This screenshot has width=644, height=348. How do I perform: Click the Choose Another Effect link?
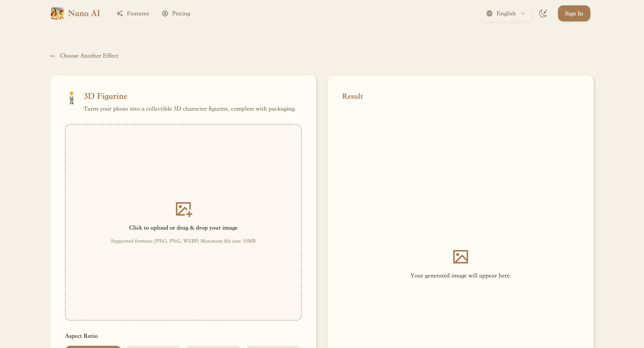[89, 56]
